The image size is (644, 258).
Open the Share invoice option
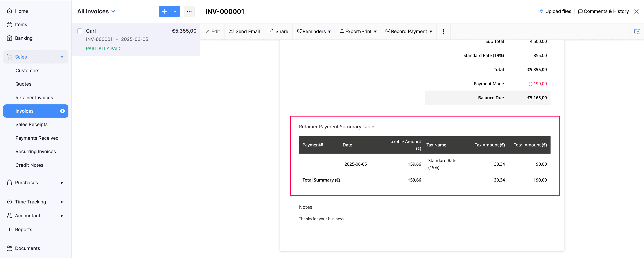[278, 31]
